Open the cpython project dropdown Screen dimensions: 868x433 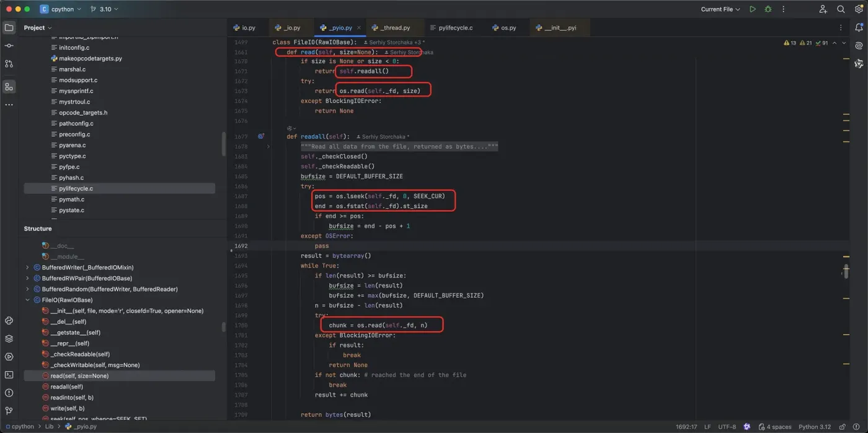61,9
